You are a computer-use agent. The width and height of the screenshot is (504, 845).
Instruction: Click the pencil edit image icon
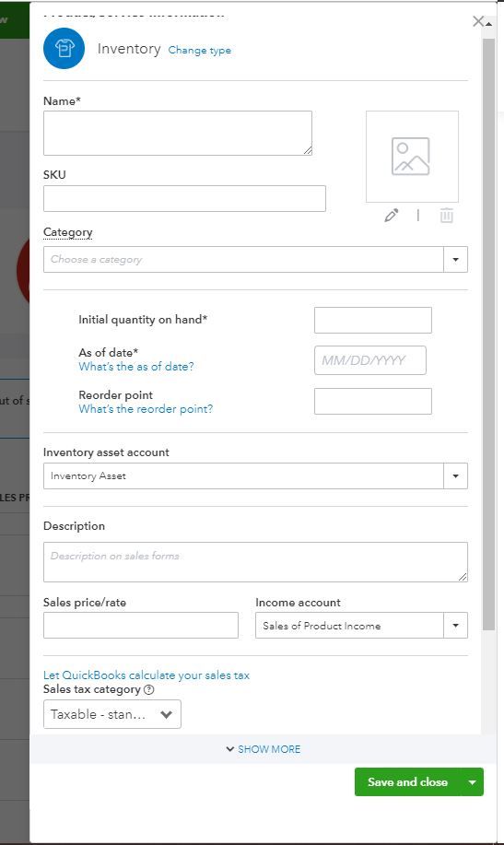point(392,216)
